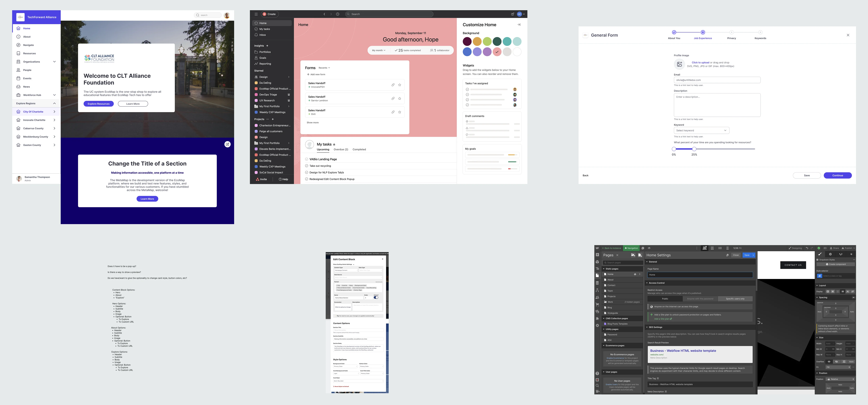
Task: Open the Webflow CMS database icon
Action: 597,283
